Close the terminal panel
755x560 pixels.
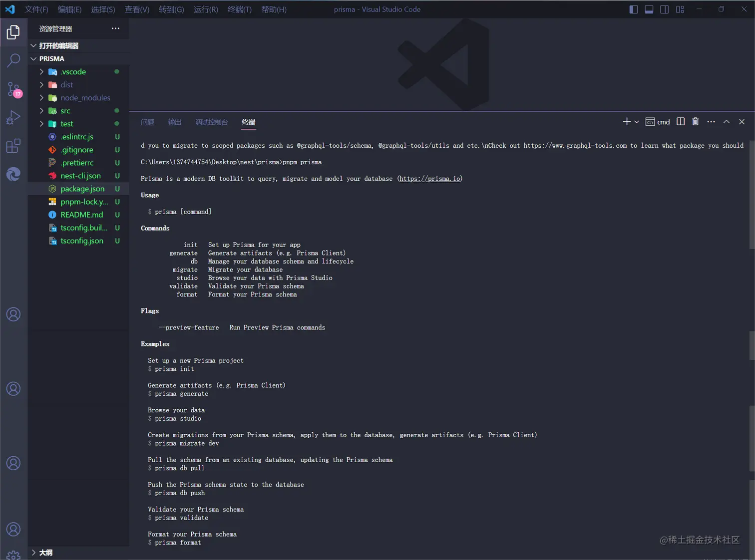pos(742,122)
